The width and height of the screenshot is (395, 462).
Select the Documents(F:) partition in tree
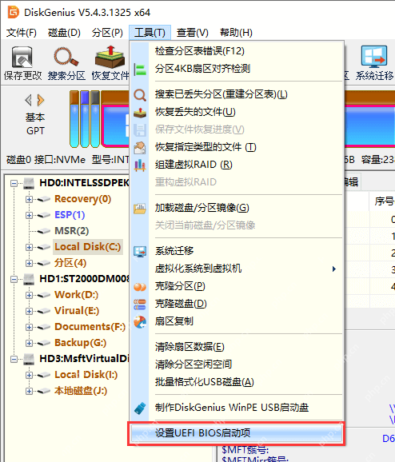90,327
